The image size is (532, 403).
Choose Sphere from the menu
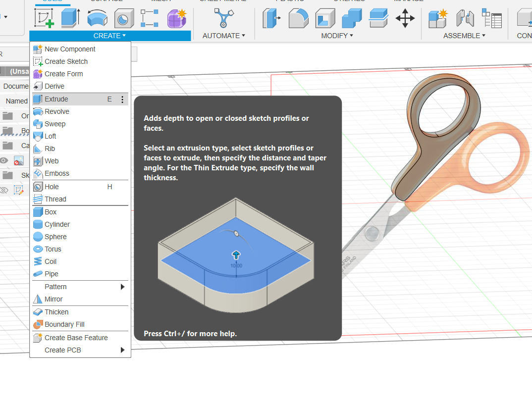[80, 237]
